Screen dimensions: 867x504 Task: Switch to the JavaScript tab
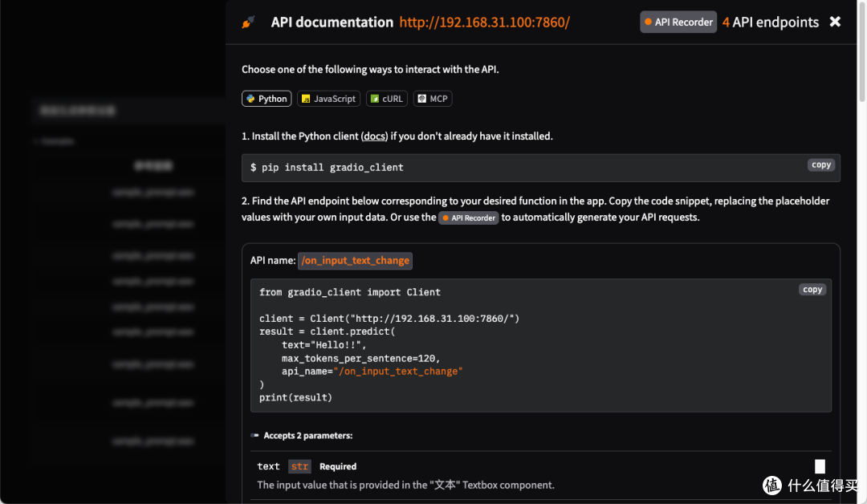(328, 99)
